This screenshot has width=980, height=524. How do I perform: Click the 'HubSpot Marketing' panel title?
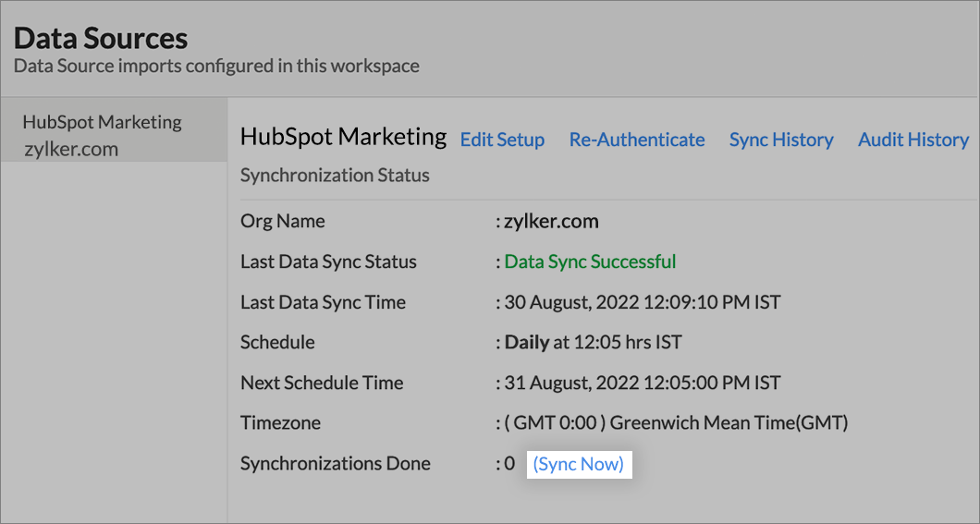click(x=343, y=137)
